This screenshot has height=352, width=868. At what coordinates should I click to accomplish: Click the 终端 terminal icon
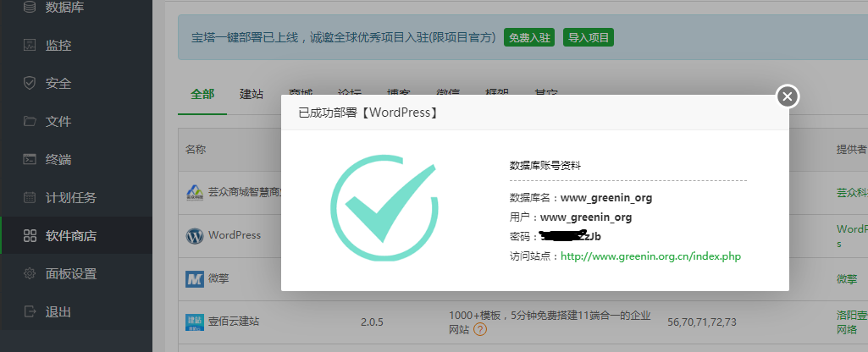(x=30, y=159)
